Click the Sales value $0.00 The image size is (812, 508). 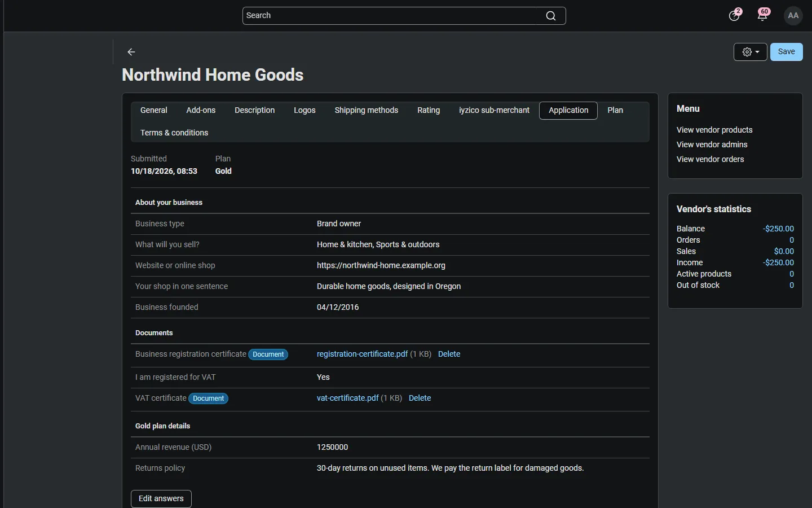pyautogui.click(x=784, y=251)
